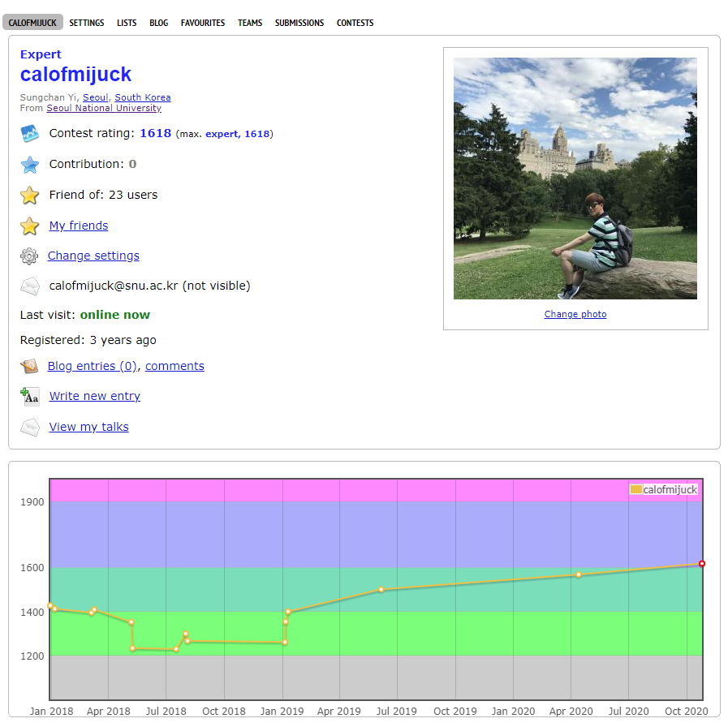The height and width of the screenshot is (727, 728).
Task: Click the online now status text
Action: (x=114, y=315)
